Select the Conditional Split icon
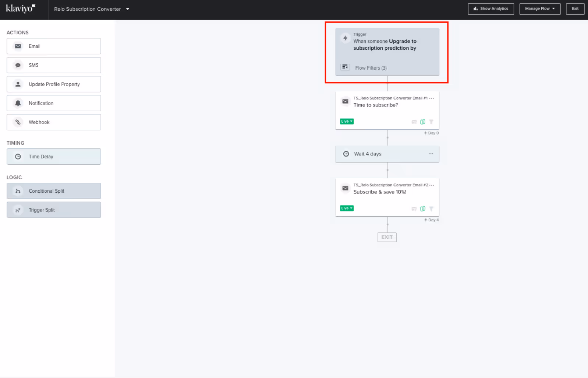The image size is (588, 378). click(x=18, y=191)
